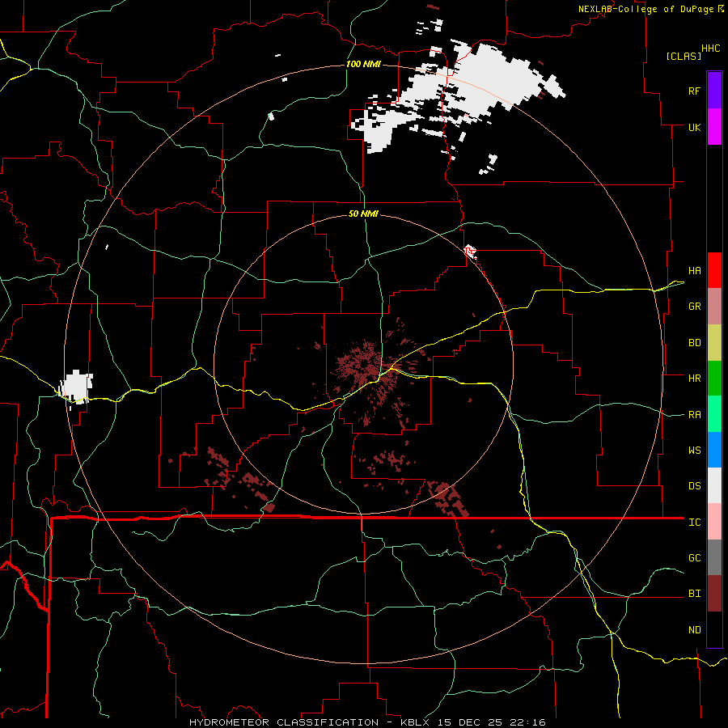728x728 pixels.
Task: Click the HR legend label
Action: 694,379
